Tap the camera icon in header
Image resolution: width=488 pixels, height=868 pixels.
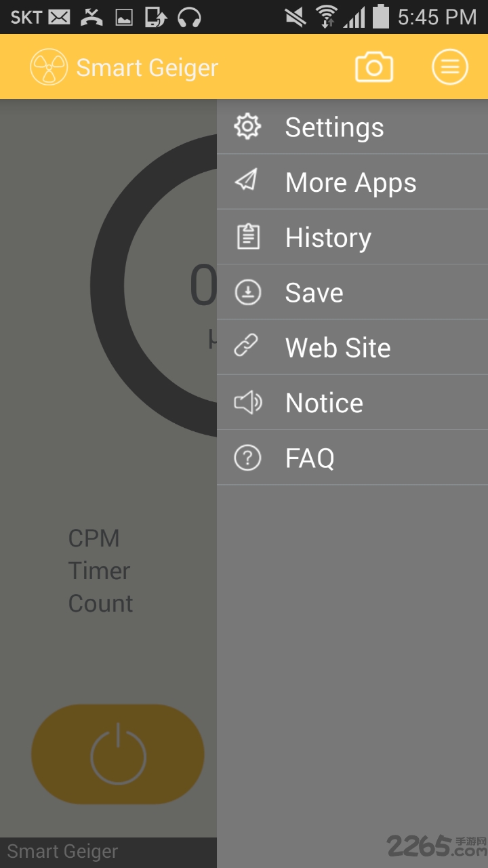374,67
